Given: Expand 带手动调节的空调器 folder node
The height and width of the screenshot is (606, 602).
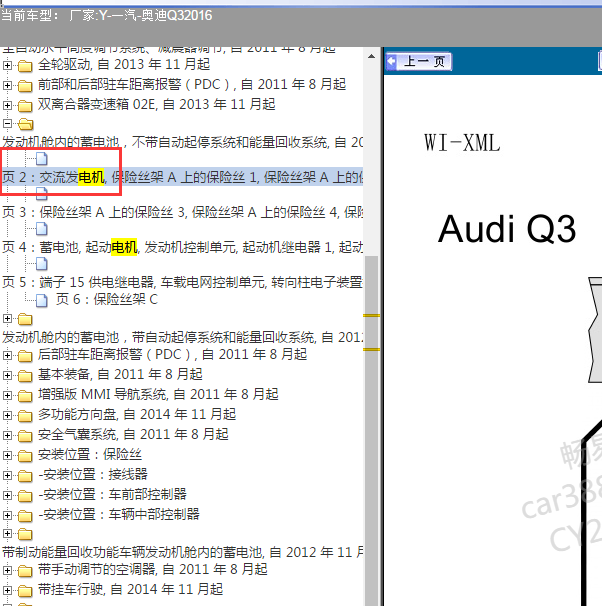Looking at the screenshot, I should (x=7, y=570).
